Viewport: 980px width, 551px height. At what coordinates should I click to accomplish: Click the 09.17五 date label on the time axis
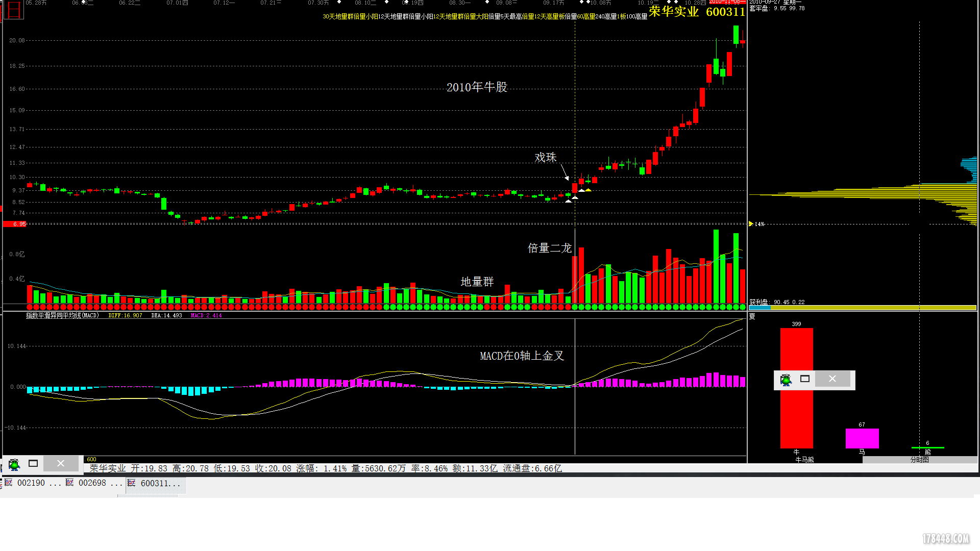553,3
